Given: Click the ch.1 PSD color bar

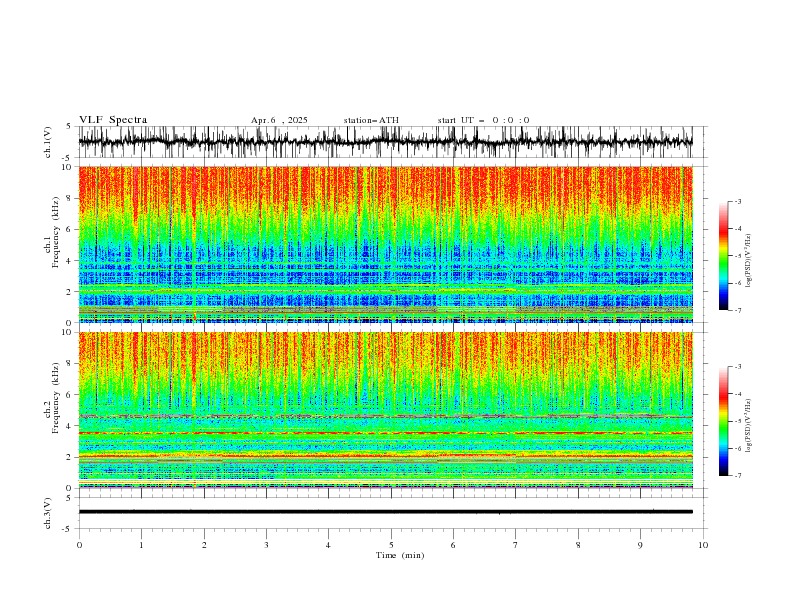Looking at the screenshot, I should point(723,256).
